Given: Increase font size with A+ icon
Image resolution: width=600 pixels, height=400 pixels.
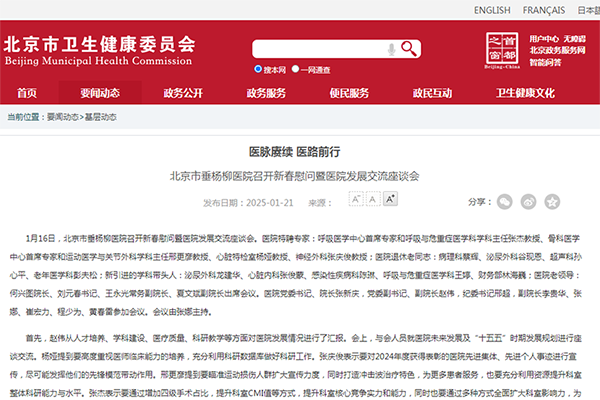Looking at the screenshot, I should coord(392,199).
